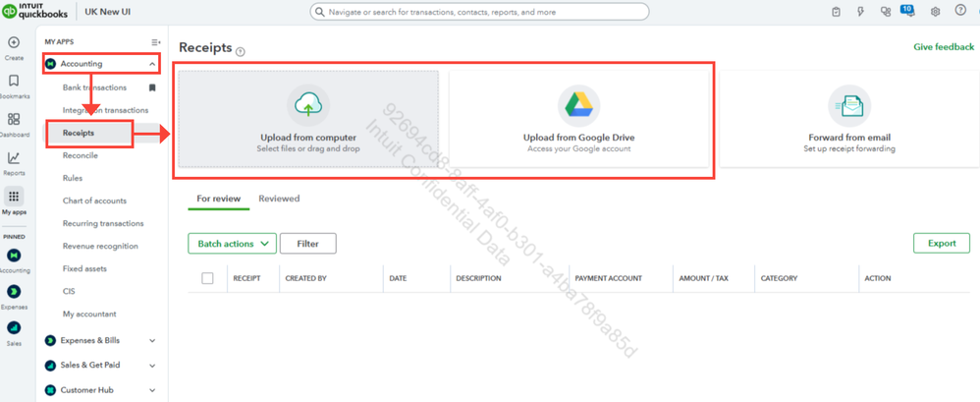Click the cloud upload icon
This screenshot has width=980, height=402.
(x=308, y=106)
